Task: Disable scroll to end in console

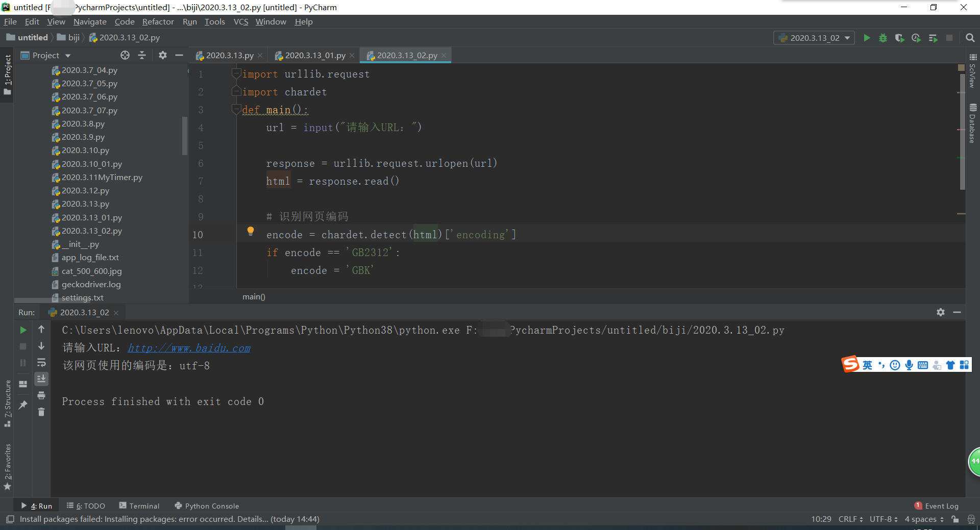Action: tap(41, 379)
